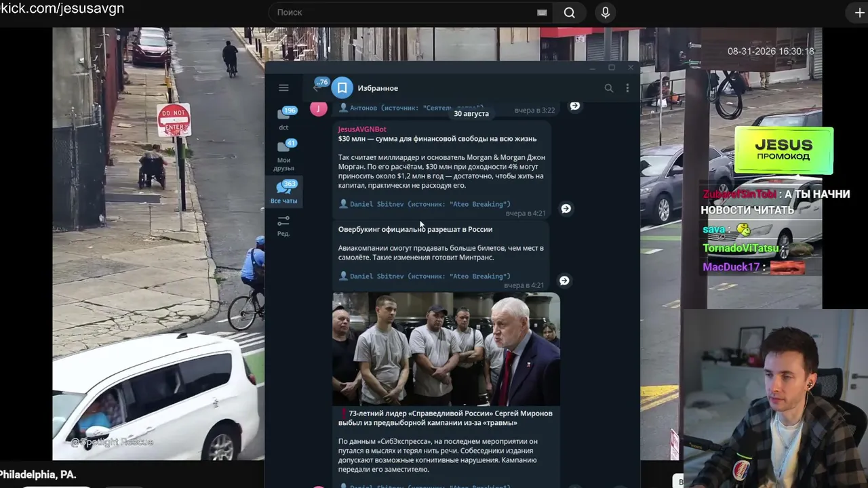Screen dimensions: 868x488
Task: Click the MacDuck17 username in stream chat
Action: 731,267
